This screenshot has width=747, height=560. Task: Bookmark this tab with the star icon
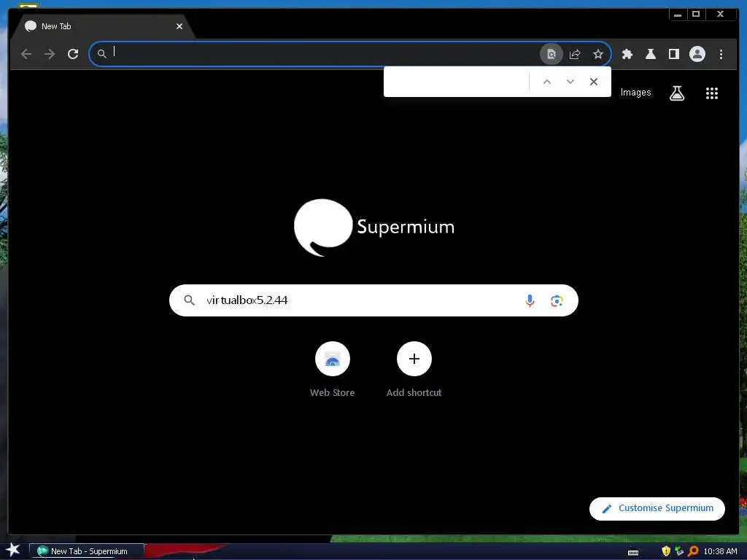pyautogui.click(x=598, y=54)
